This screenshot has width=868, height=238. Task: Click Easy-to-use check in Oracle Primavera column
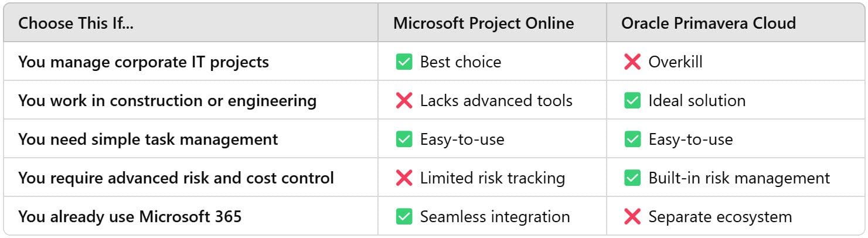(x=632, y=139)
